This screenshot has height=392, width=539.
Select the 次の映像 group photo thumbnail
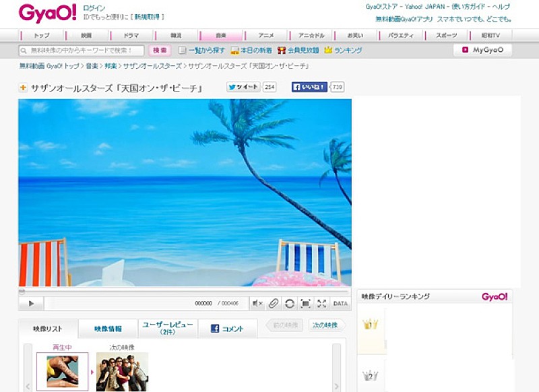[x=122, y=372]
